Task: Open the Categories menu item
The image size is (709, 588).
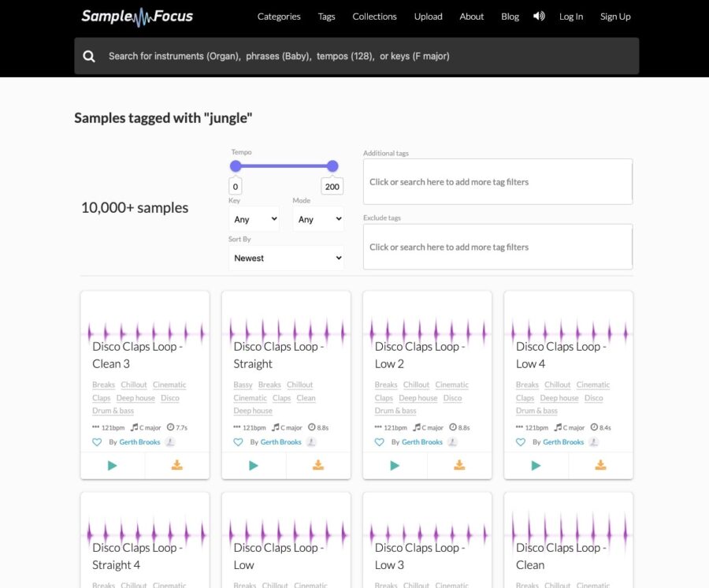Action: pyautogui.click(x=279, y=17)
